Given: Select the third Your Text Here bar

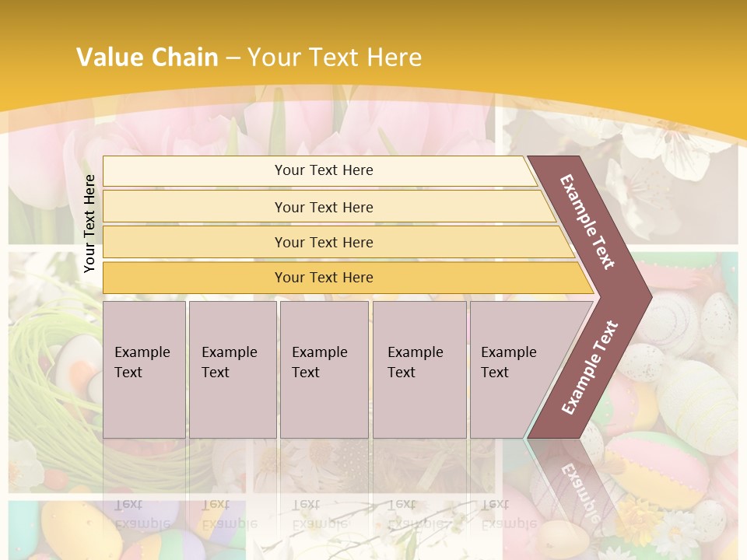Looking at the screenshot, I should click(323, 242).
